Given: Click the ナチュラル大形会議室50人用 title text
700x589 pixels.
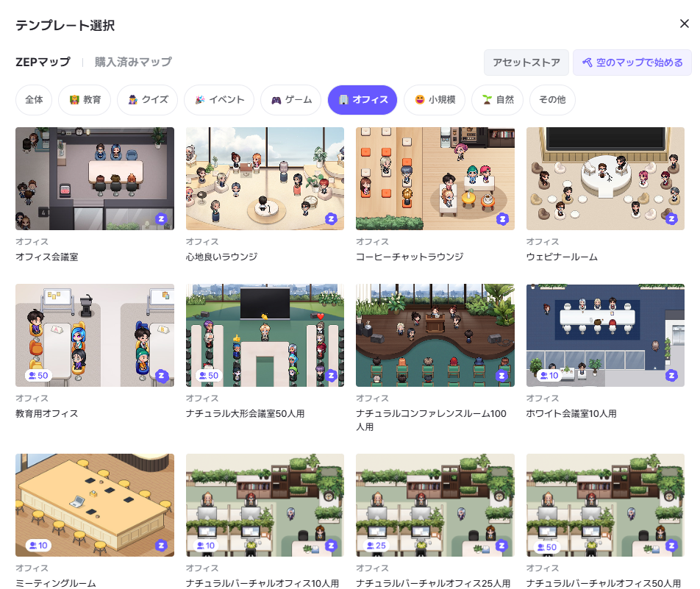Looking at the screenshot, I should pos(246,413).
